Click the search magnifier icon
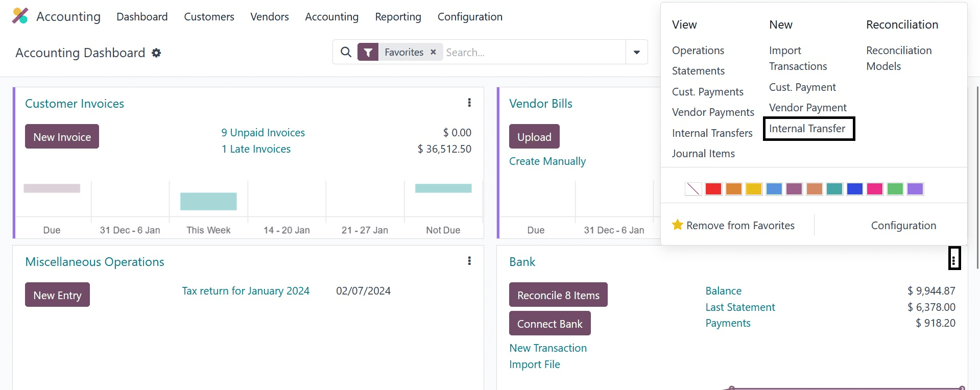The width and height of the screenshot is (980, 390). [346, 52]
